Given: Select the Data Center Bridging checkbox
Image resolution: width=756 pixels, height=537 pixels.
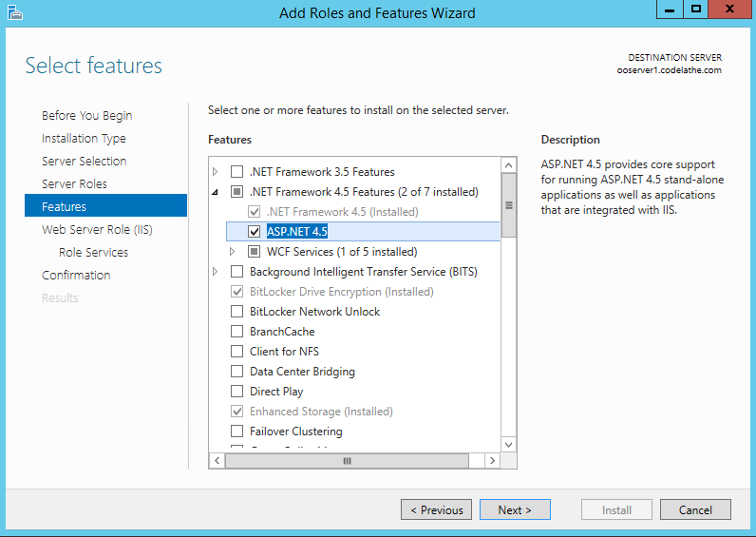Looking at the screenshot, I should [x=236, y=372].
